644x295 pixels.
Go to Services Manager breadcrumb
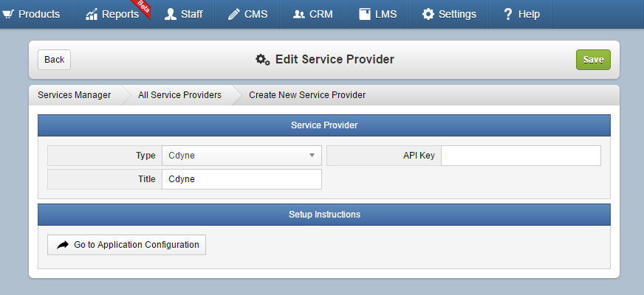click(x=75, y=95)
